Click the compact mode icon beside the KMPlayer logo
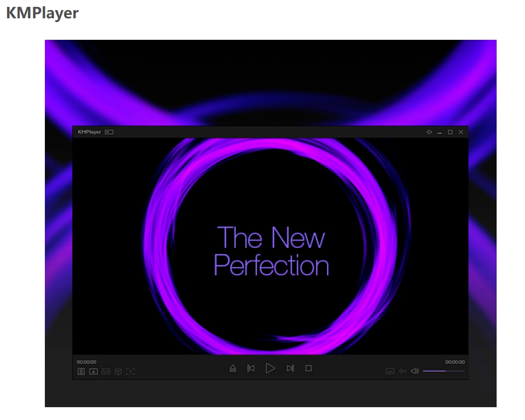 point(109,132)
